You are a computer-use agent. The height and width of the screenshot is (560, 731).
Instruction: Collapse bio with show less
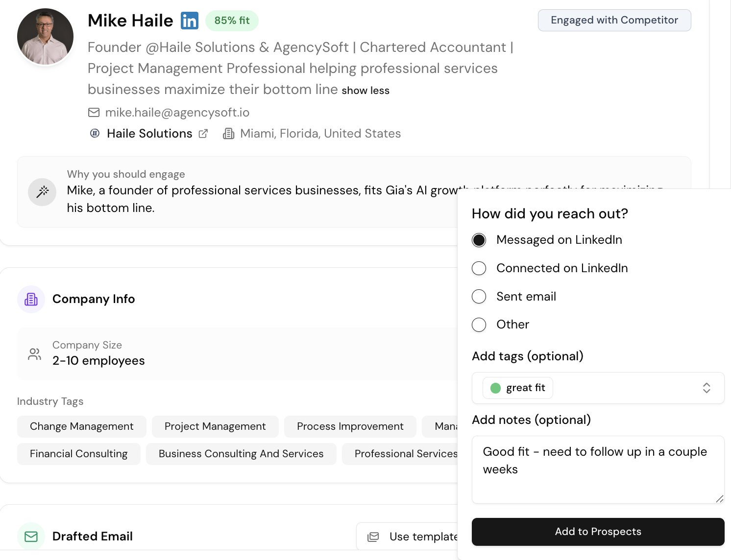click(x=365, y=91)
